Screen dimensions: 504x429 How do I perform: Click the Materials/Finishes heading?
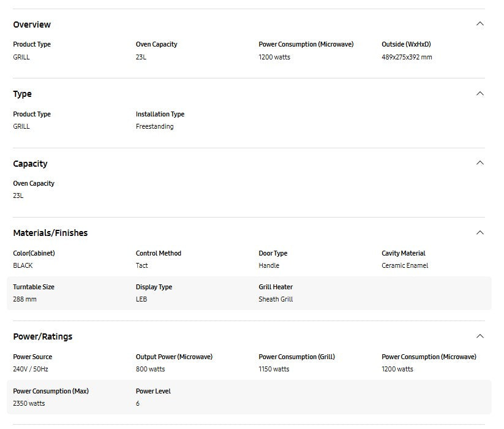coord(50,233)
